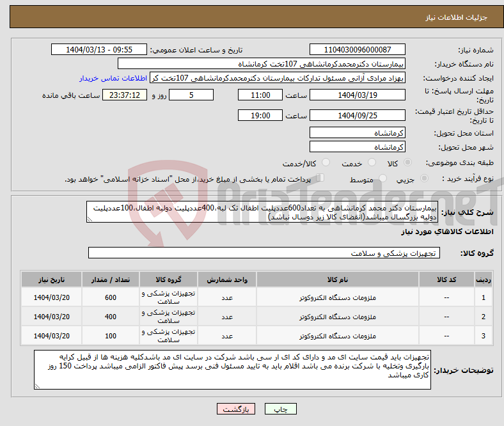The height and width of the screenshot is (426, 504).
Task: Click the need date 1404/03/20 in row 2
Action: pyautogui.click(x=51, y=317)
